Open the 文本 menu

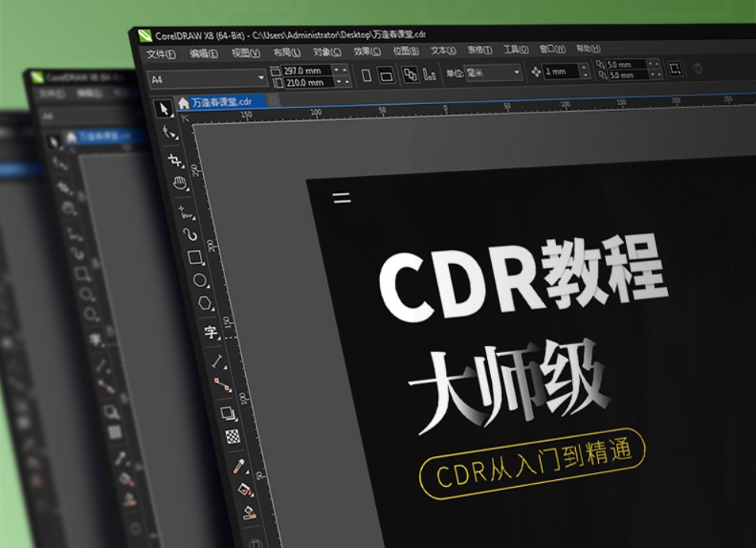pyautogui.click(x=443, y=50)
